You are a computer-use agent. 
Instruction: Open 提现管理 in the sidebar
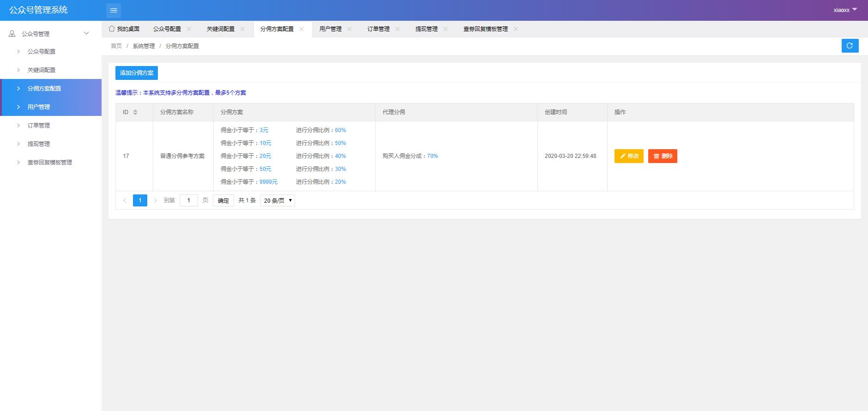pyautogui.click(x=51, y=144)
